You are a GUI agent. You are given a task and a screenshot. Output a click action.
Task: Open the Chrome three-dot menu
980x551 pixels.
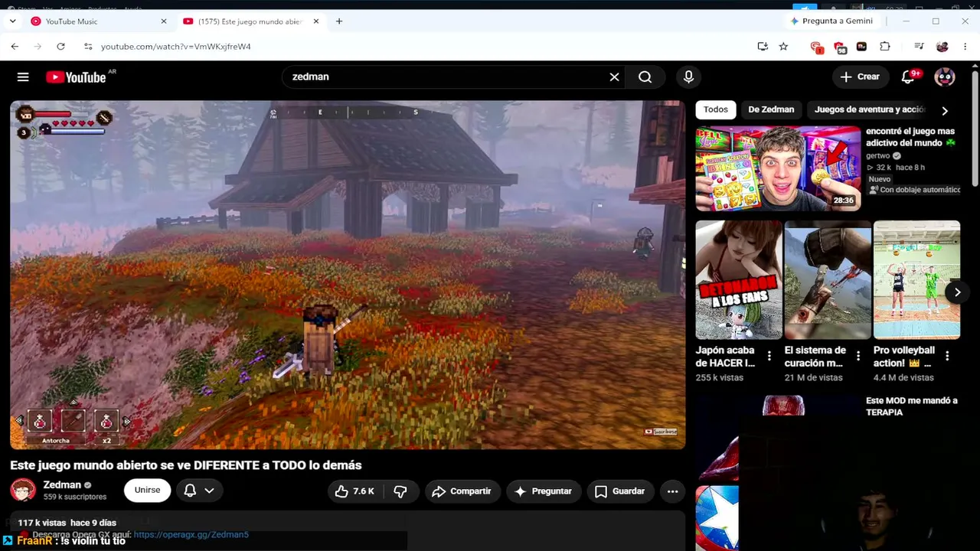point(964,46)
